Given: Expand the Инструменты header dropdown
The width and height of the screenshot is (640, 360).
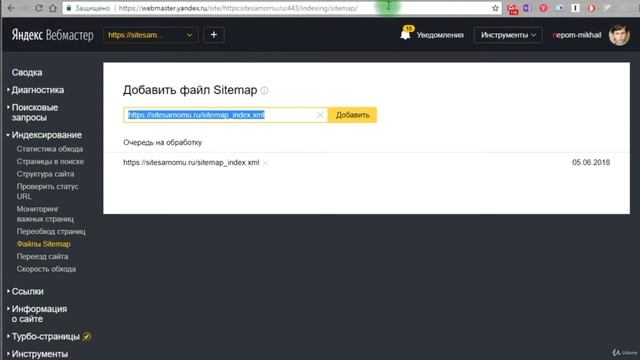Looking at the screenshot, I should [x=508, y=35].
